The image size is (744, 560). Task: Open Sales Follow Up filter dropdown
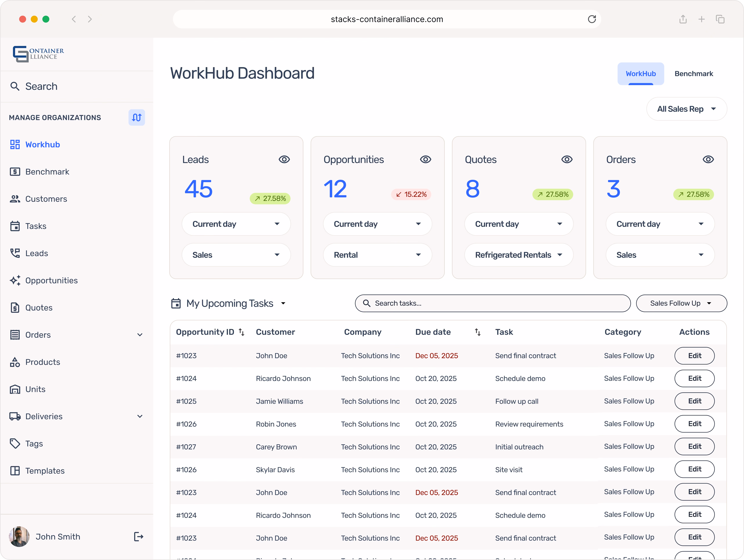click(681, 303)
